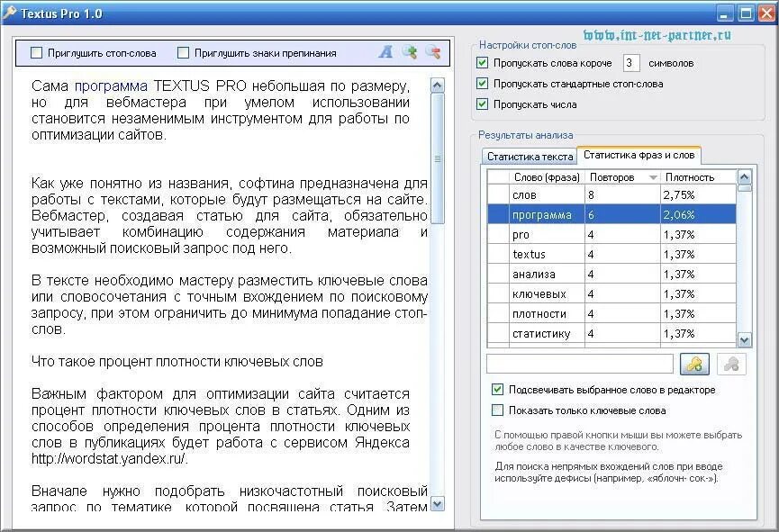Select the 'textus' word row
779x532 pixels.
611,255
